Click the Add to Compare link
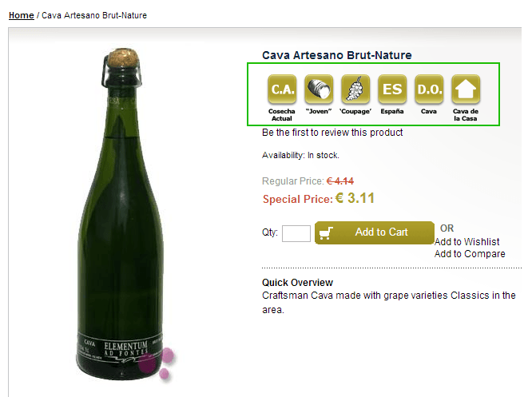 (x=470, y=254)
